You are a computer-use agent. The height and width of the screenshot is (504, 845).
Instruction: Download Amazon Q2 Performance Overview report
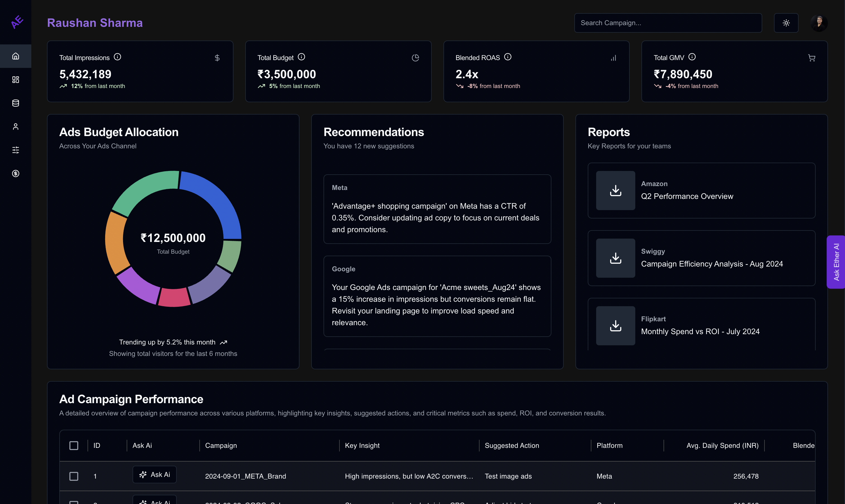615,191
